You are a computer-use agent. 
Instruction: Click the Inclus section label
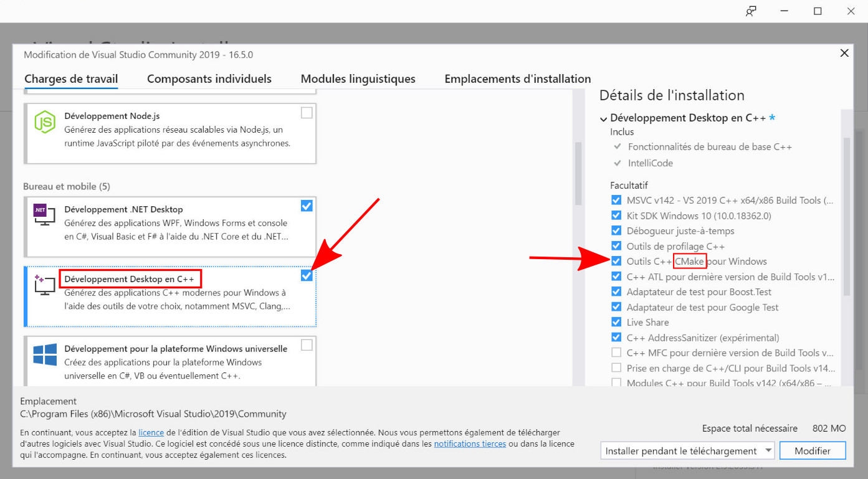(x=622, y=132)
